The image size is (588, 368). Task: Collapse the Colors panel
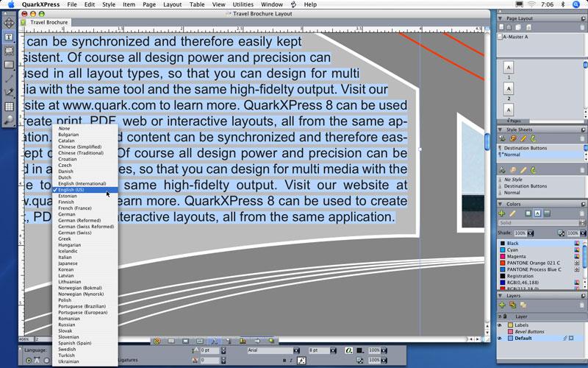[x=501, y=204]
